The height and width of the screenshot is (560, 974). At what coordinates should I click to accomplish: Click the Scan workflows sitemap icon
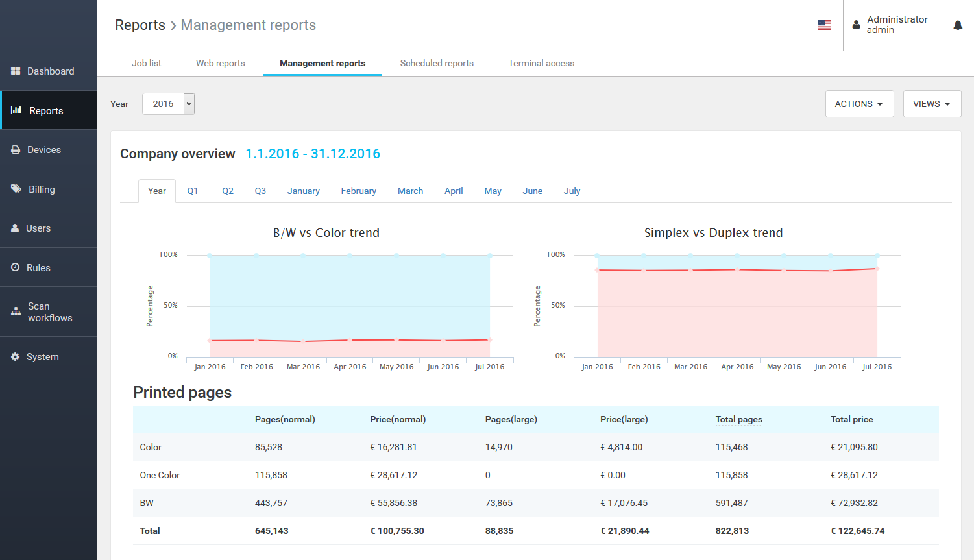tap(16, 311)
